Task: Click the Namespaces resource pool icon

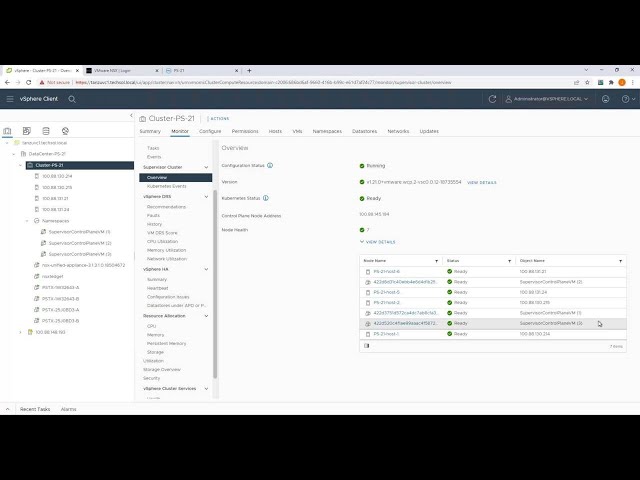Action: click(37, 221)
